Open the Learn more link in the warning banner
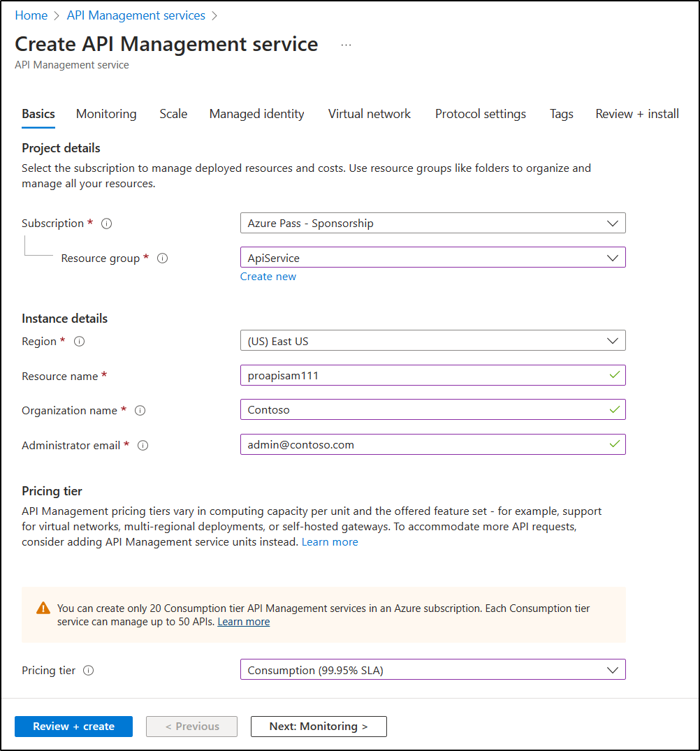 coord(243,621)
